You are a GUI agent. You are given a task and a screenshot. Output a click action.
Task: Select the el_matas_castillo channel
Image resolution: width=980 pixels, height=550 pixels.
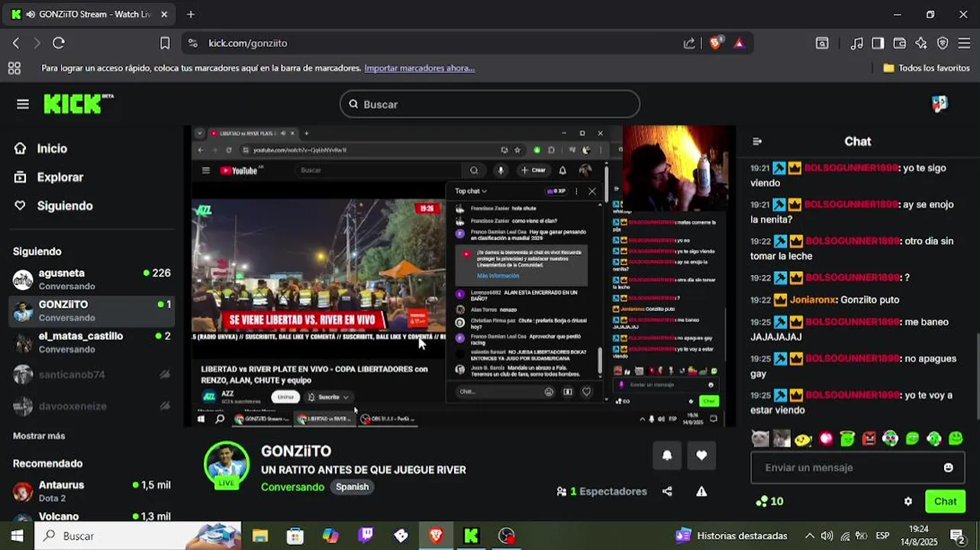pos(92,342)
